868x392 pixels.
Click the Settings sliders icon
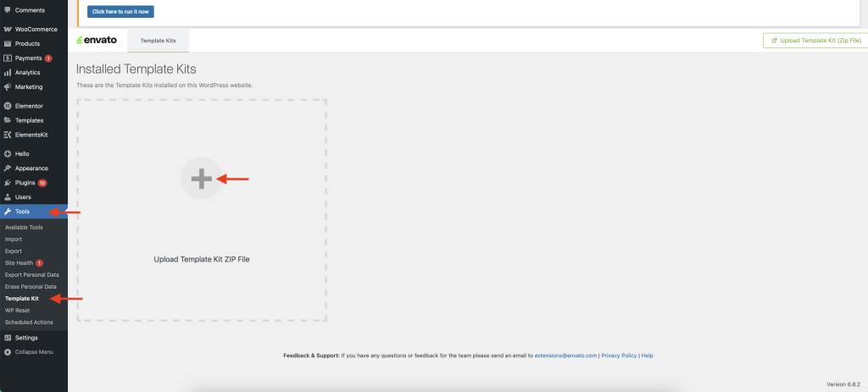tap(7, 337)
